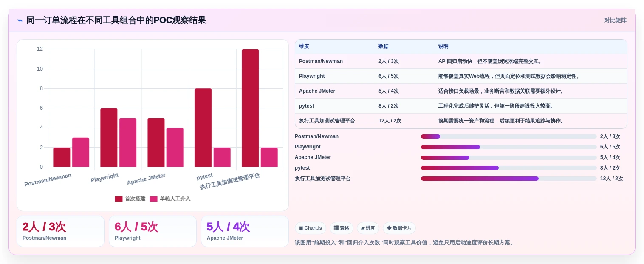Click the 执行工具加测试管理平台 progress bar
This screenshot has height=264, width=644.
coord(508,179)
